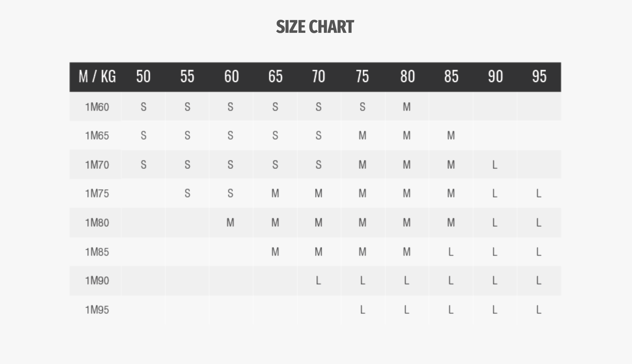Screen dimensions: 632x364
Task: Click size L for 1M75 at 95 kg
Action: (x=539, y=194)
